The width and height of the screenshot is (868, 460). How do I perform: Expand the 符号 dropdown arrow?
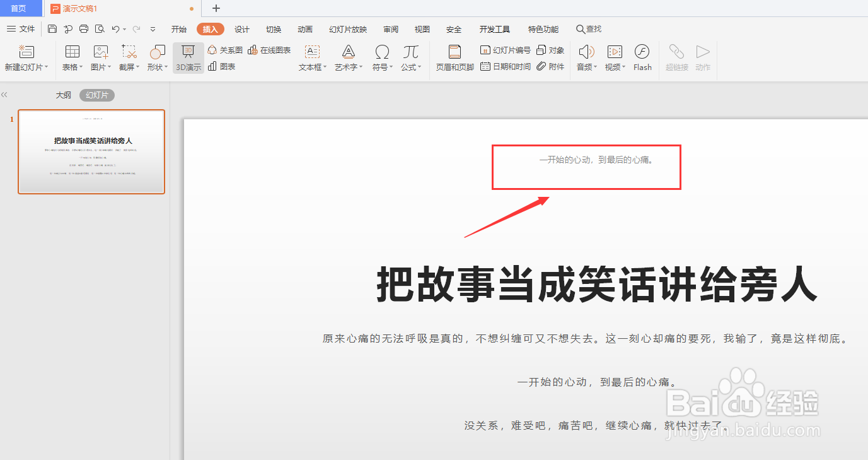click(391, 68)
